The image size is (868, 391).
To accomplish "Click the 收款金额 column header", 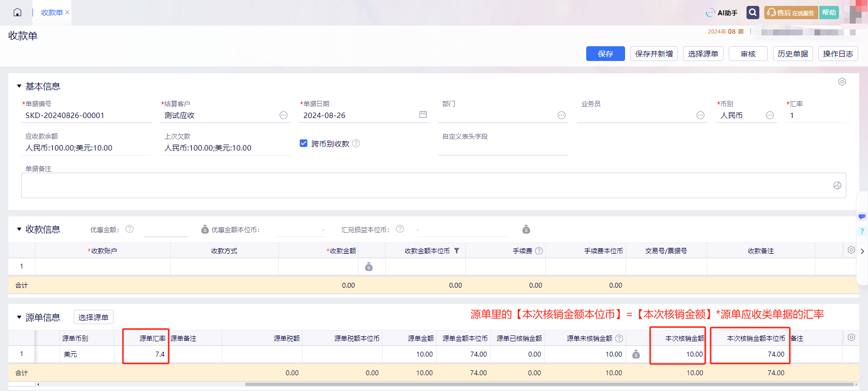I will click(343, 251).
